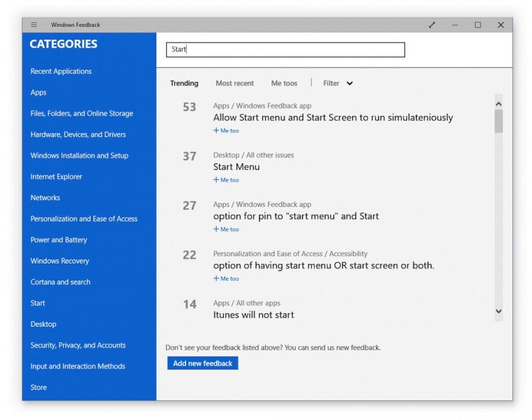The height and width of the screenshot is (420, 532).
Task: Switch to the Most recent tab
Action: (x=234, y=83)
